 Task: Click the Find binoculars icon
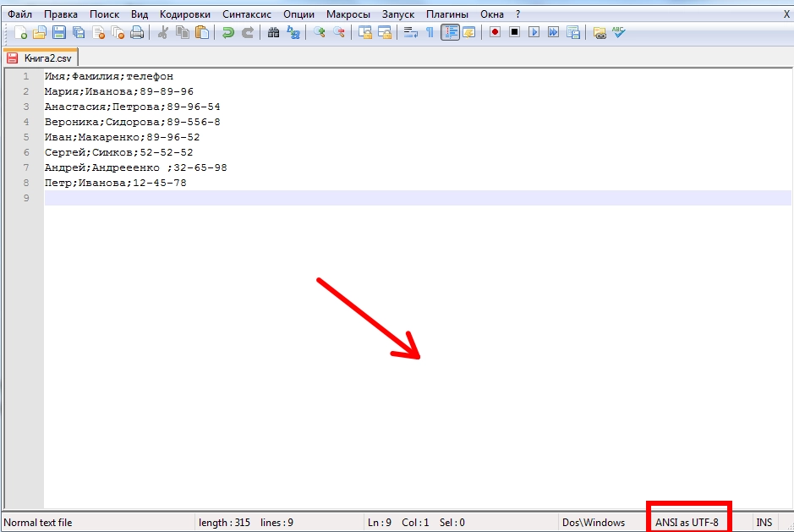coord(273,33)
